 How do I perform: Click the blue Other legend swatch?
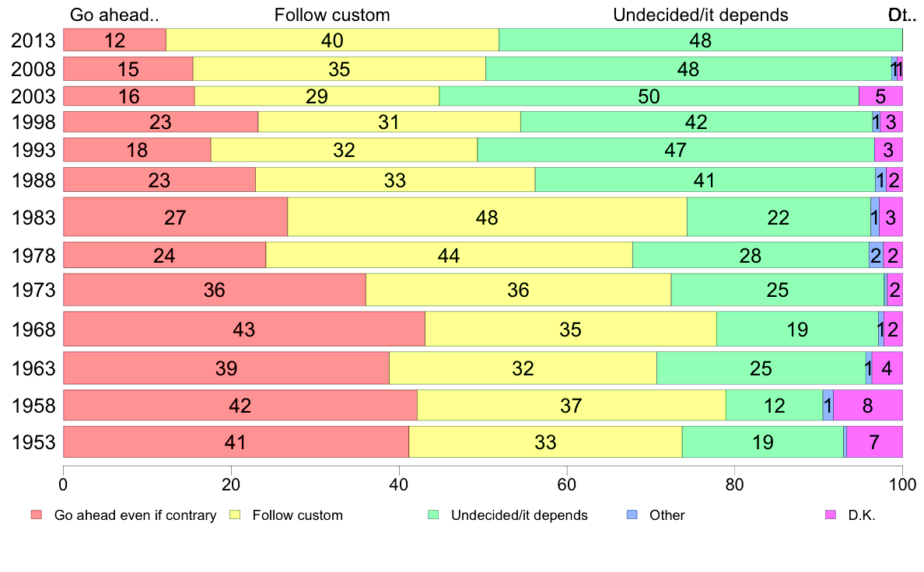coord(632,514)
